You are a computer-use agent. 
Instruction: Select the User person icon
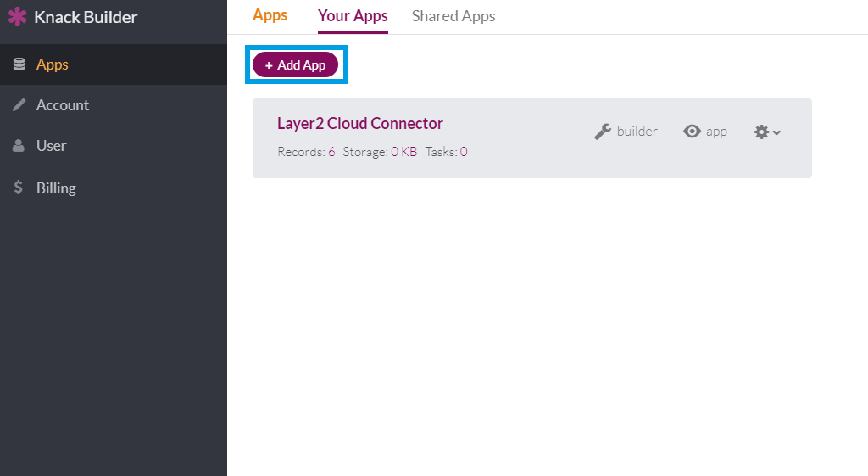coord(19,146)
